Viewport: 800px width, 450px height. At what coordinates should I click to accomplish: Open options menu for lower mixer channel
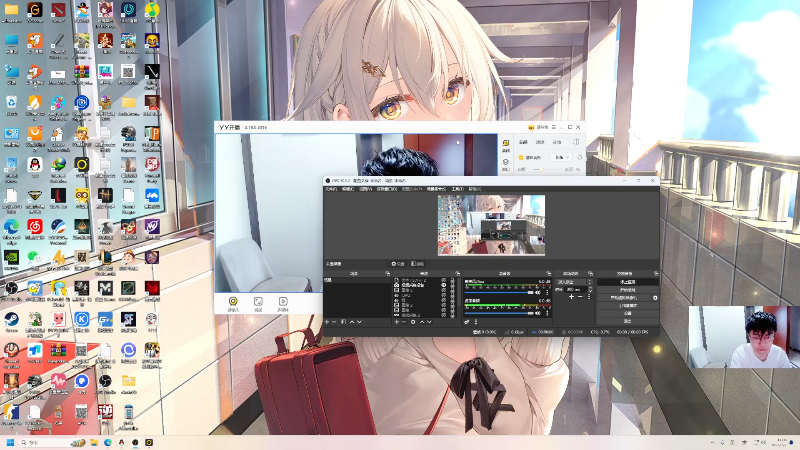click(547, 313)
